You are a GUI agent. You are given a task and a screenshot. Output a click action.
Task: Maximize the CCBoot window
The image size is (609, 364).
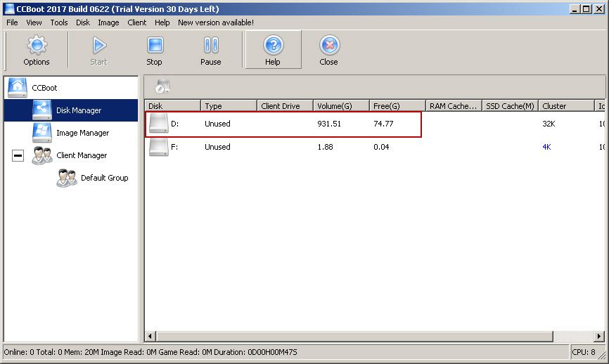(x=587, y=8)
